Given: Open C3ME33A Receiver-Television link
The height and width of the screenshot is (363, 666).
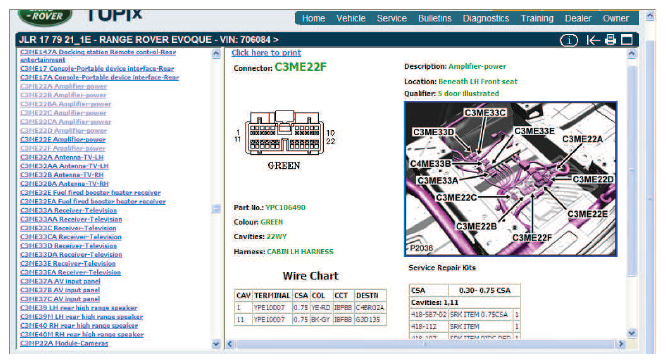Looking at the screenshot, I should point(68,210).
